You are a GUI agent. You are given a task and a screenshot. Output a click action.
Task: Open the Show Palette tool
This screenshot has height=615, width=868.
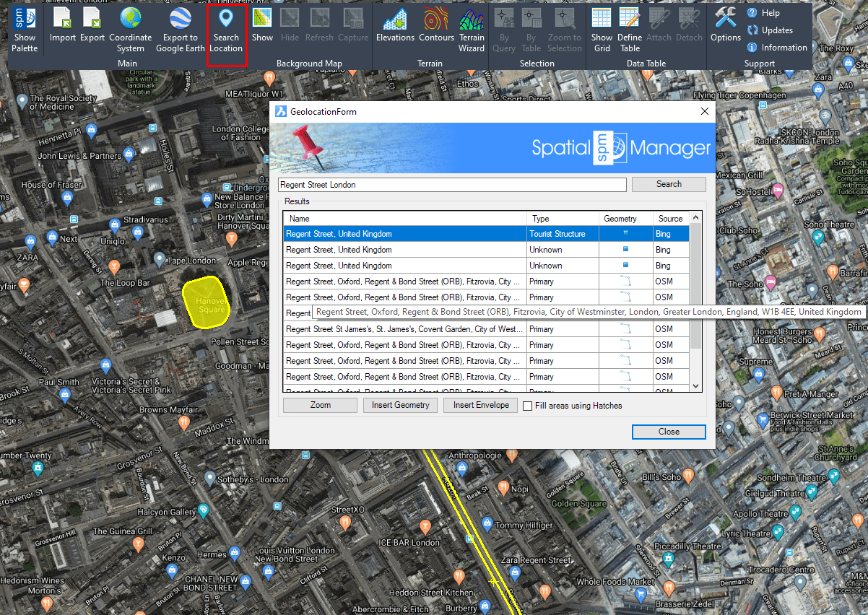coord(25,30)
